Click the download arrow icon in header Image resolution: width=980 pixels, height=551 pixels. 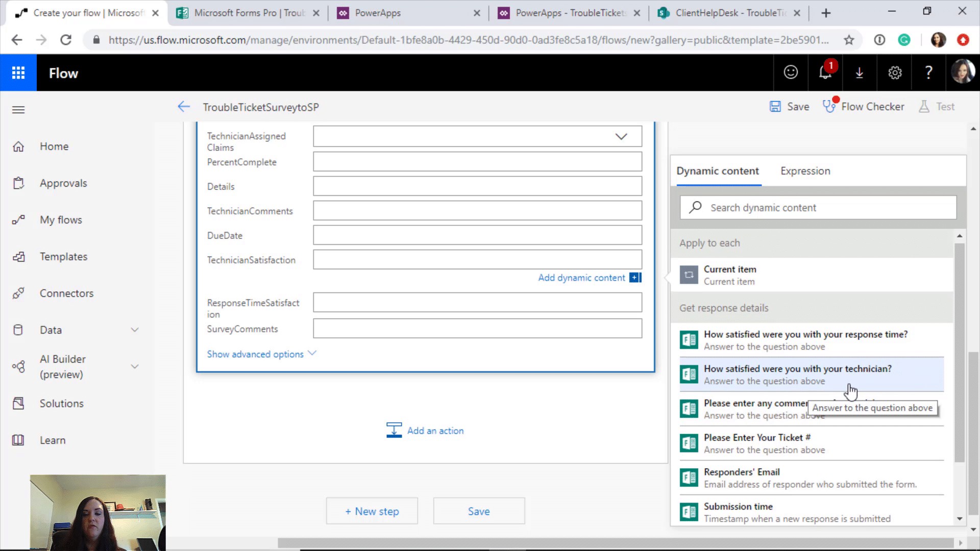[x=860, y=73]
